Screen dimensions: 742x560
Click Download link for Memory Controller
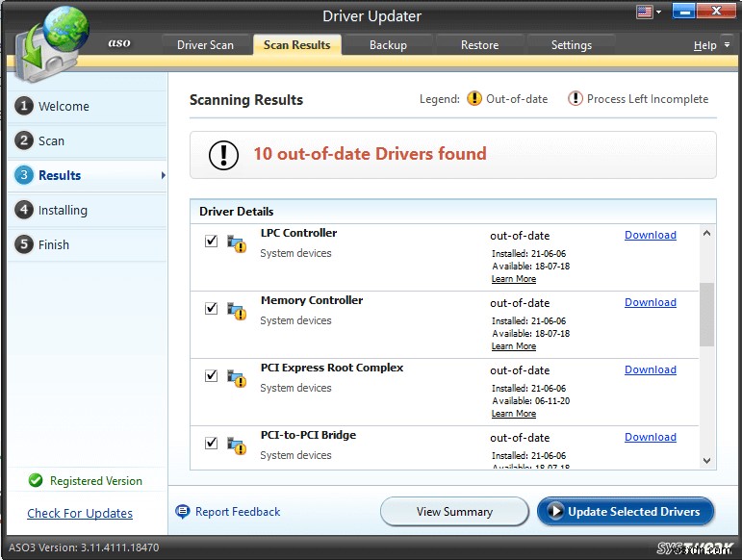point(650,302)
